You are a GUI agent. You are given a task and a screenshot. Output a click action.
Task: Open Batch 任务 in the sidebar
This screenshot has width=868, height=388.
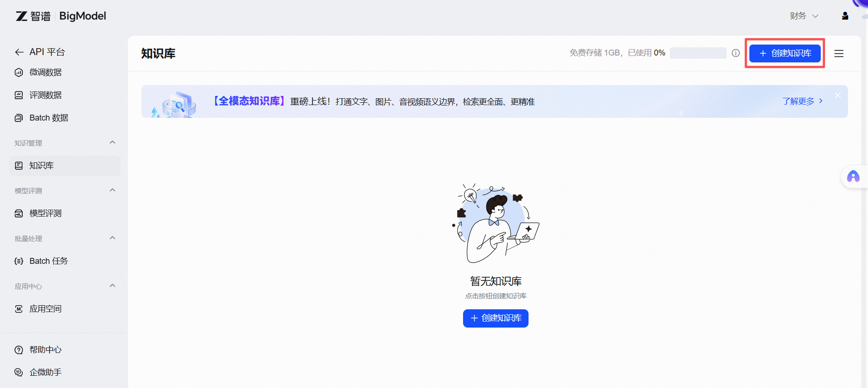click(48, 261)
